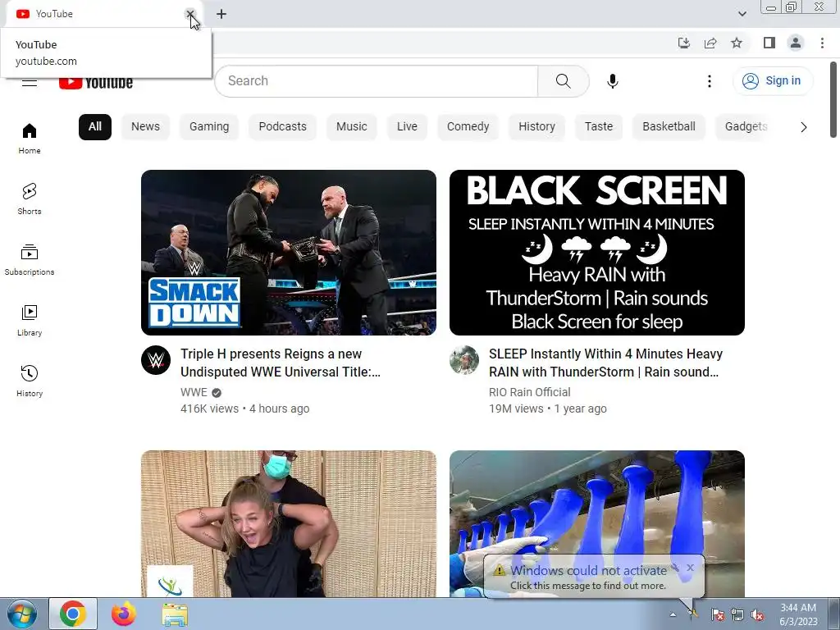Show more category chips with right arrow
The width and height of the screenshot is (840, 630).
(803, 127)
